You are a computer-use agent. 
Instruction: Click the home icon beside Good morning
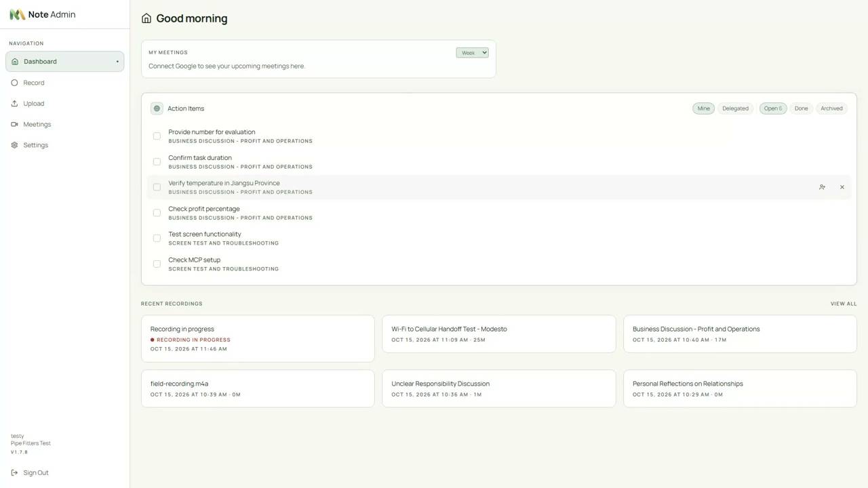(x=146, y=18)
